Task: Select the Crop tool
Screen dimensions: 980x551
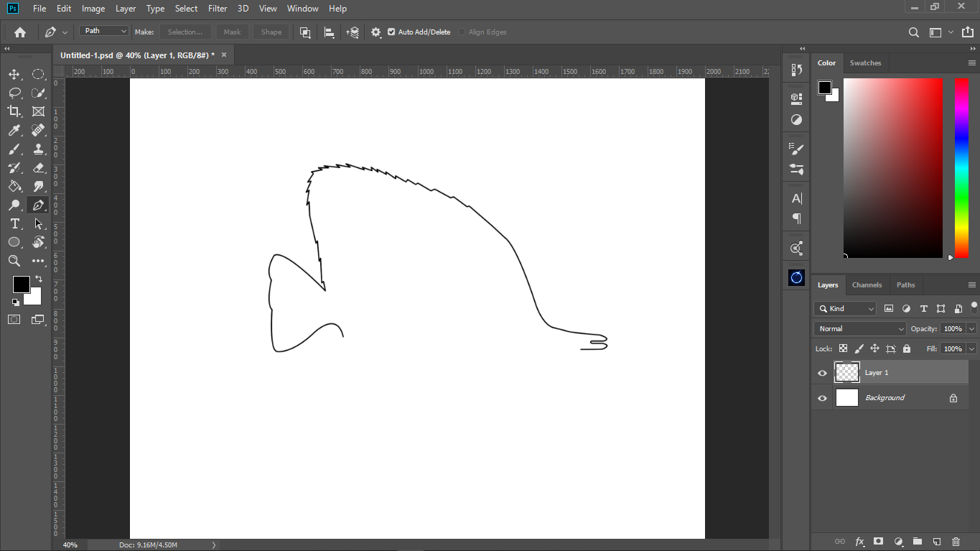Action: [14, 111]
